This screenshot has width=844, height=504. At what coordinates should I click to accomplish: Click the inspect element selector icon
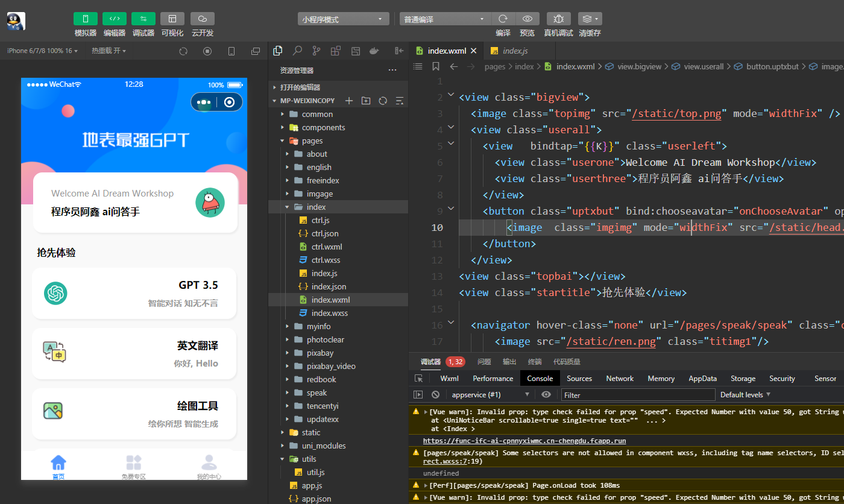tap(419, 379)
